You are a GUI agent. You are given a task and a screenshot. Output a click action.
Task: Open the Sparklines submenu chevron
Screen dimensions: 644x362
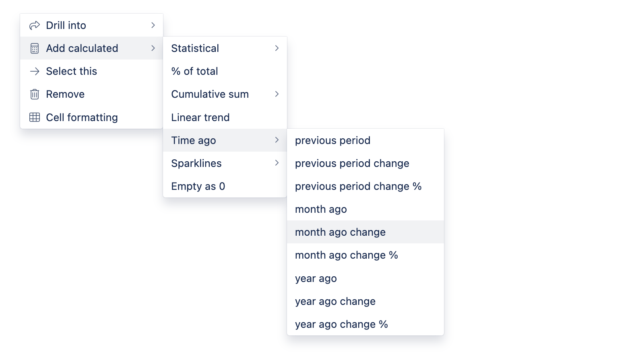pos(277,163)
